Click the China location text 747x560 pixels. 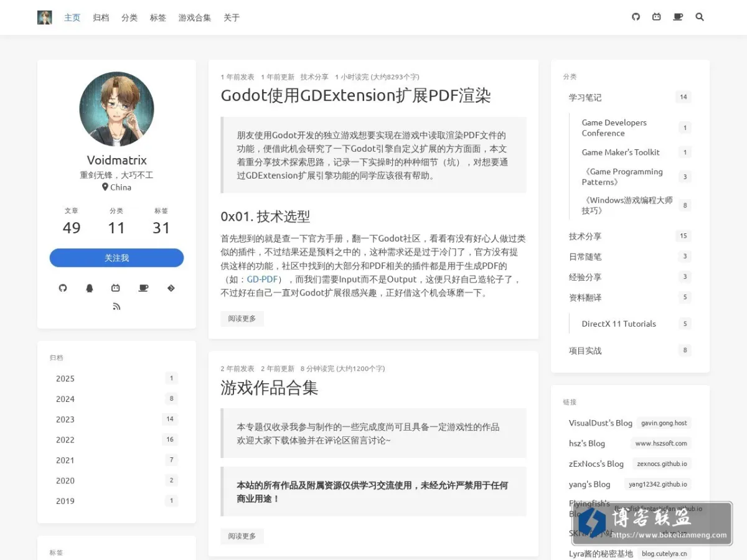(x=121, y=187)
